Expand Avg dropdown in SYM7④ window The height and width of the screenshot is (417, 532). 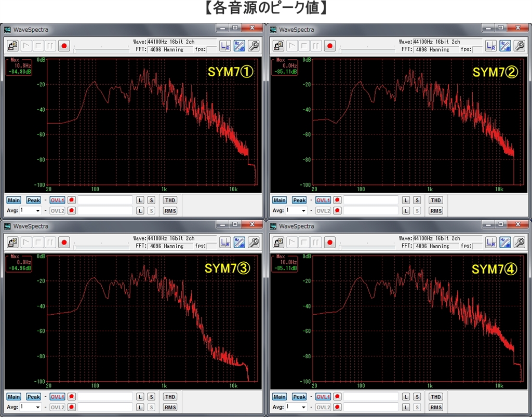[x=303, y=408]
